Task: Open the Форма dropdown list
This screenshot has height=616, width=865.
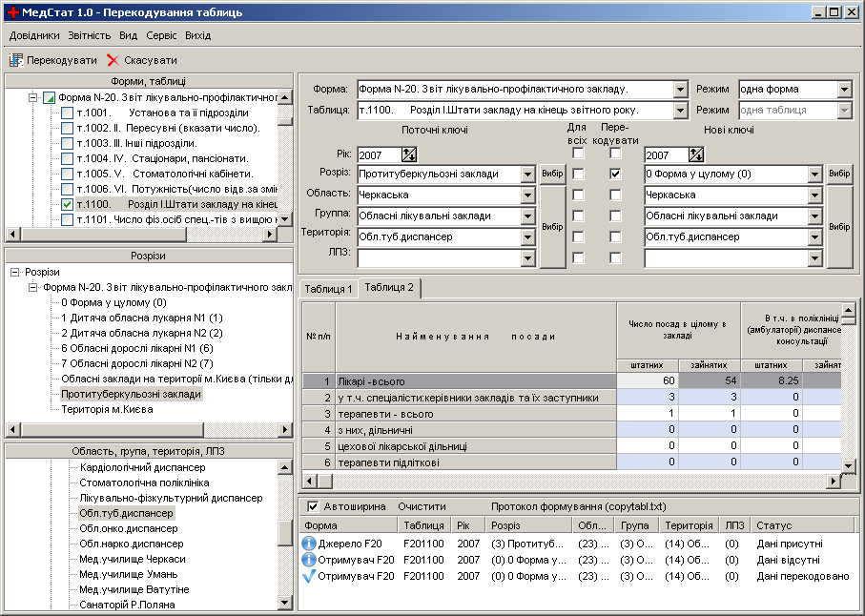Action: (680, 90)
